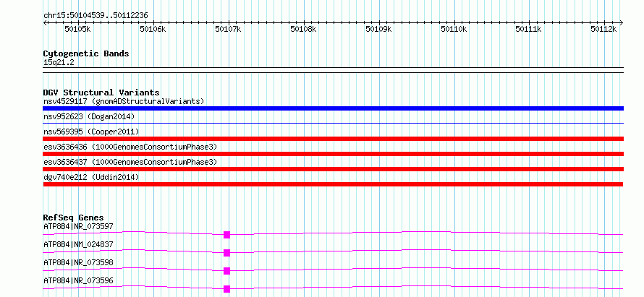
Task: Click the red nsv569395 variant bar
Action: 333,139
